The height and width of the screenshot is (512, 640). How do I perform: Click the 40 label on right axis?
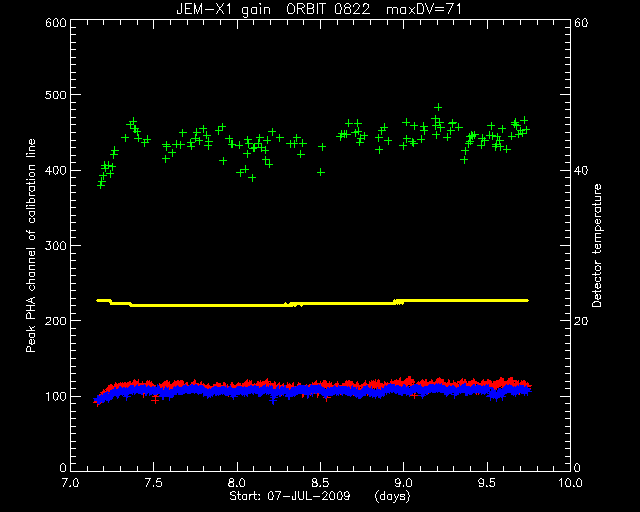tap(581, 171)
